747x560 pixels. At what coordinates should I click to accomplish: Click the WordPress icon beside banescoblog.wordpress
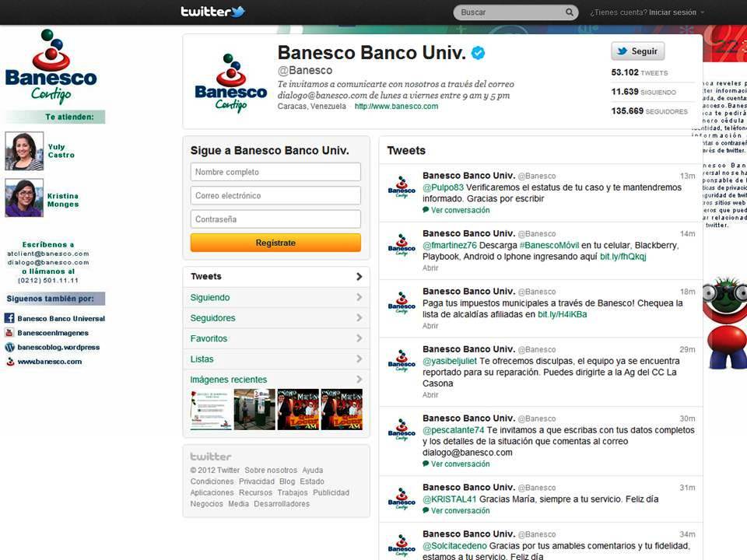[x=10, y=348]
